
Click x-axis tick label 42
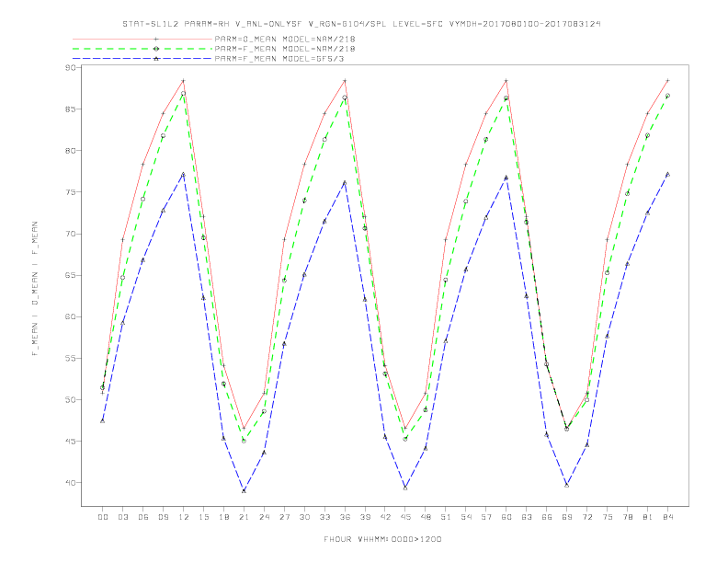pos(385,517)
